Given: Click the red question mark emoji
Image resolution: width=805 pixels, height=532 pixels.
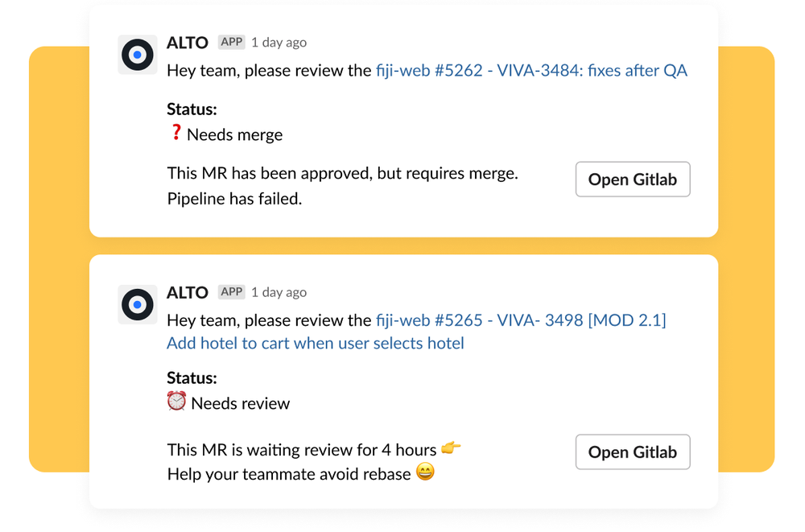Looking at the screenshot, I should (175, 133).
